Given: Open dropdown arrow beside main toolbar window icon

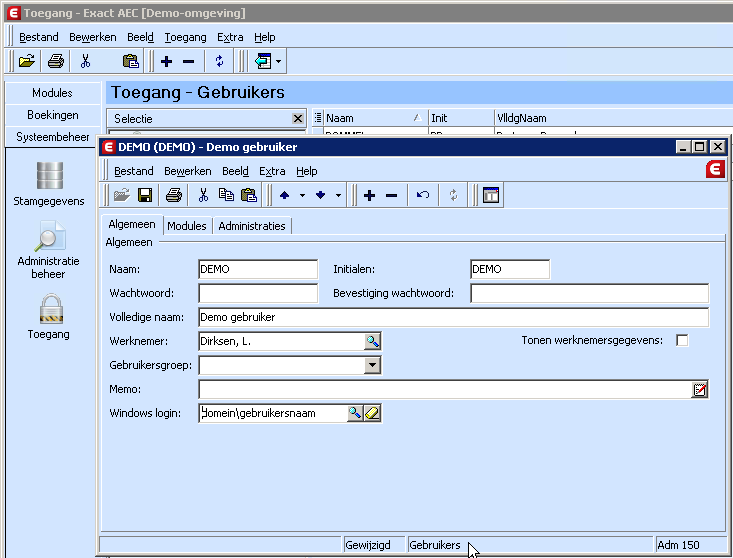Looking at the screenshot, I should (279, 61).
